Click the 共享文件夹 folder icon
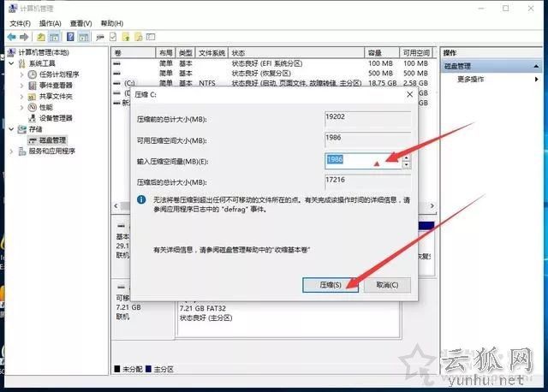 pyautogui.click(x=33, y=97)
